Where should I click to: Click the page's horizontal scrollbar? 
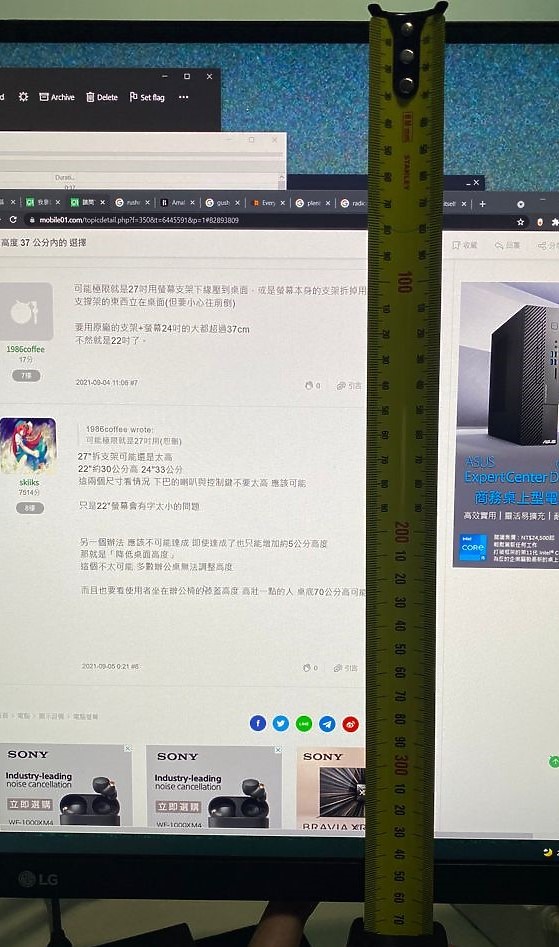click(266, 834)
